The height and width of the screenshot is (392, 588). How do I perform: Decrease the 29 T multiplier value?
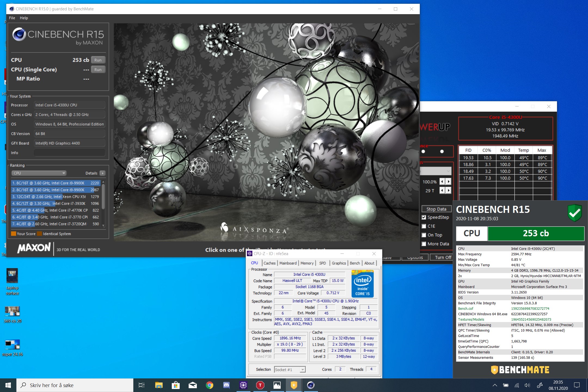coord(442,190)
